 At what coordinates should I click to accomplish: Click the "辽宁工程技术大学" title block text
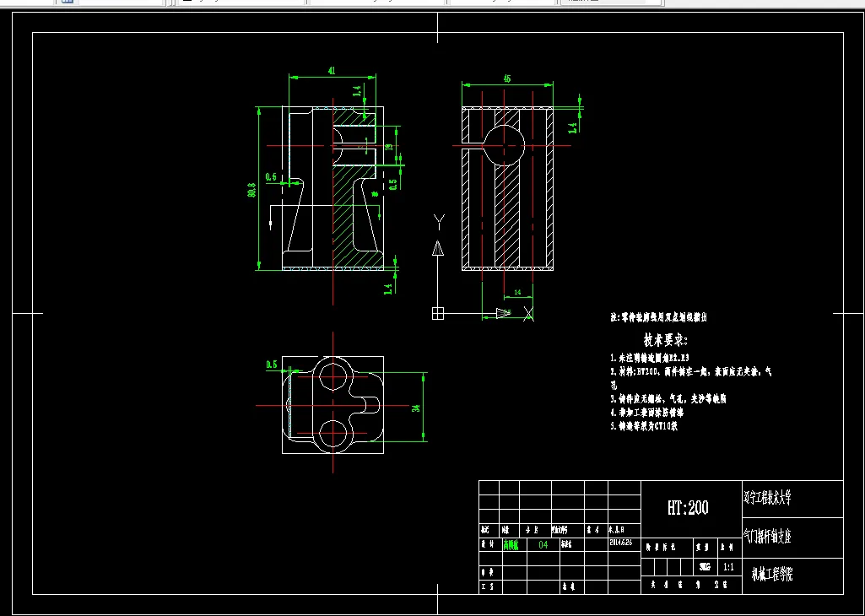767,498
